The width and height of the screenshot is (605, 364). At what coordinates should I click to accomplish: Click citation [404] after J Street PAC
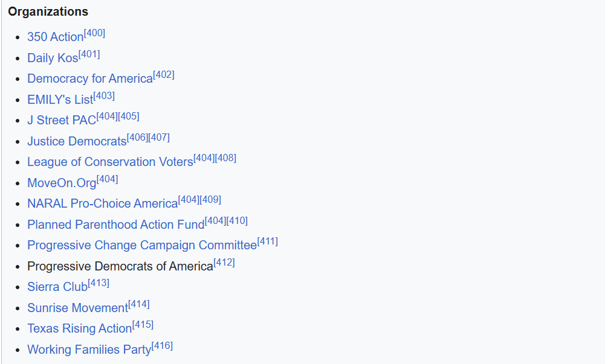(x=107, y=117)
